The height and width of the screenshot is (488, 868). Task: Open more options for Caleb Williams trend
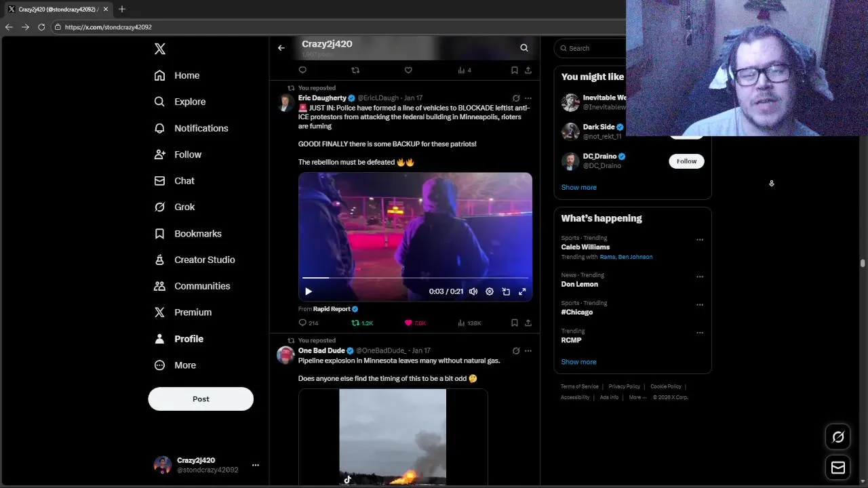[700, 240]
